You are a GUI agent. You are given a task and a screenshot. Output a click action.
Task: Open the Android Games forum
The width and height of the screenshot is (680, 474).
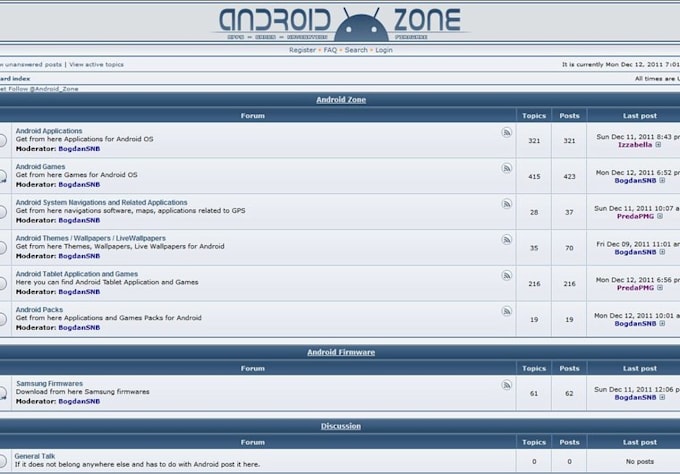coord(40,167)
